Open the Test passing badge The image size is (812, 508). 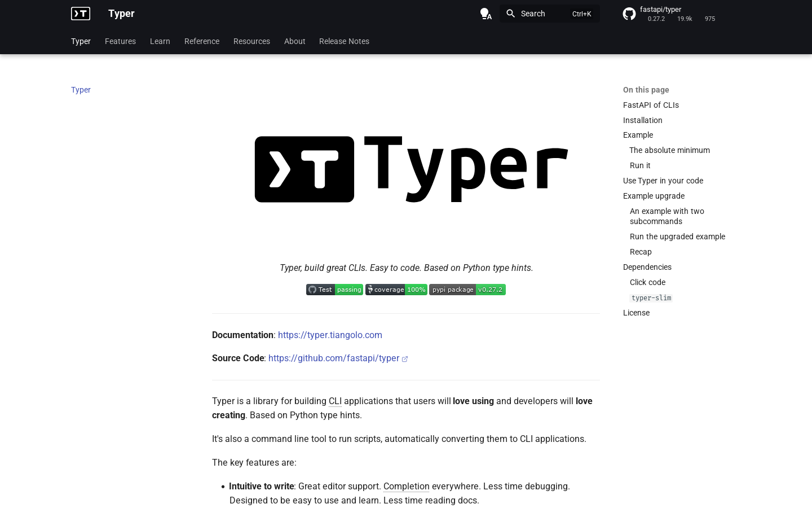(x=334, y=290)
